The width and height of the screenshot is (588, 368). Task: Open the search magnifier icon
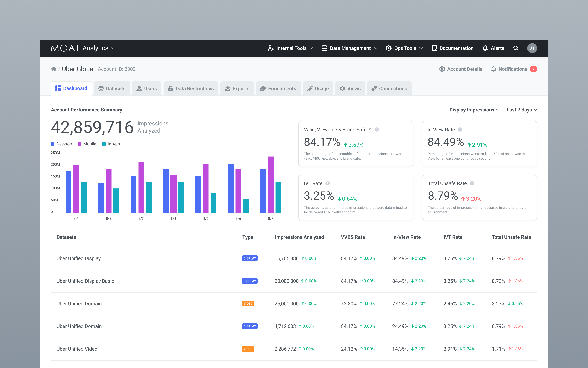pos(516,48)
